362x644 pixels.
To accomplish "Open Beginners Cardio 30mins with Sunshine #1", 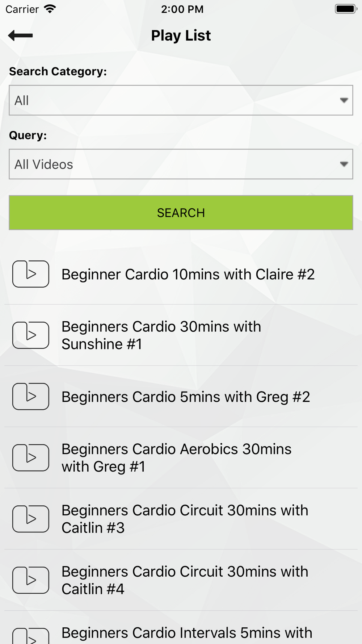I will point(161,335).
